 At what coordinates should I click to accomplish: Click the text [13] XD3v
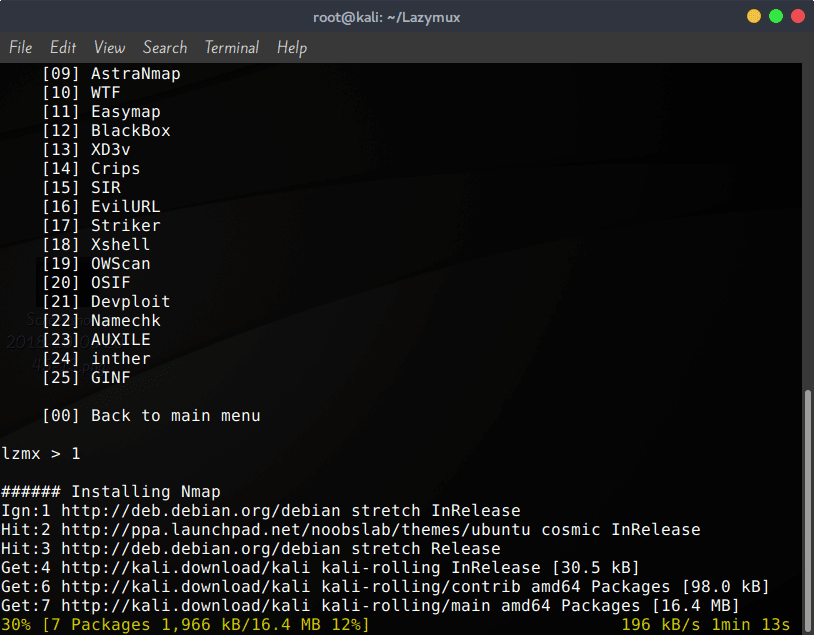click(87, 150)
